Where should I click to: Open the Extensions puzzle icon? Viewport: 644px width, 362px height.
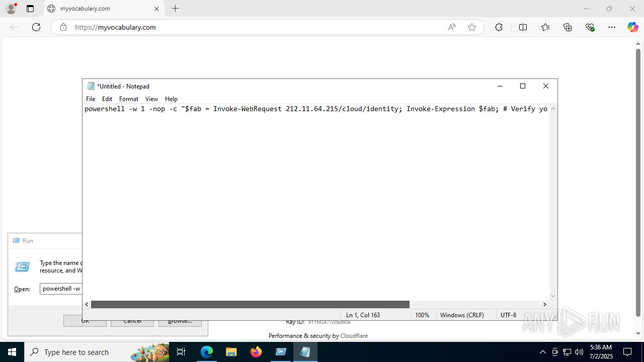coord(499,27)
